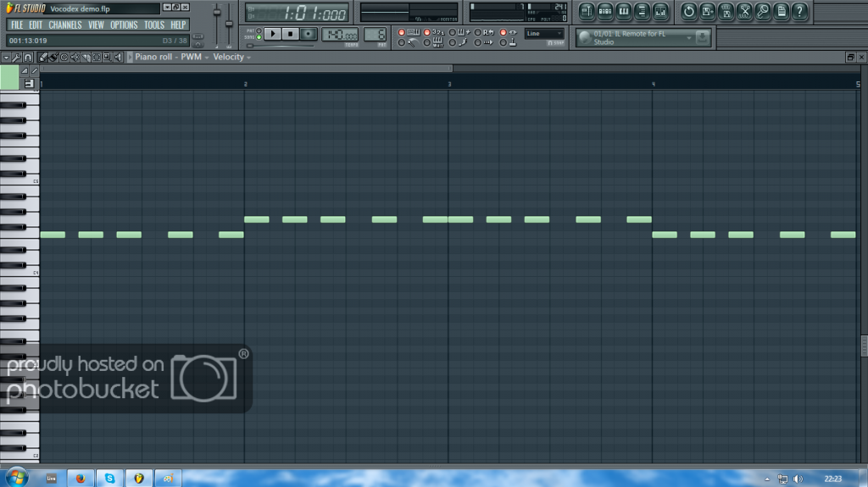This screenshot has height=487, width=868.
Task: Open the EDIT menu
Action: (36, 25)
